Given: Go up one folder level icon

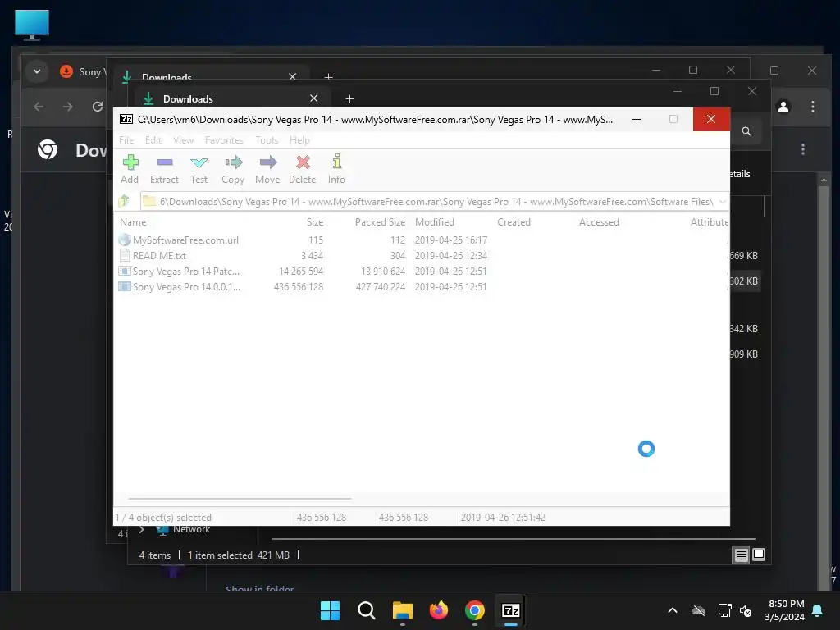Looking at the screenshot, I should click(125, 201).
